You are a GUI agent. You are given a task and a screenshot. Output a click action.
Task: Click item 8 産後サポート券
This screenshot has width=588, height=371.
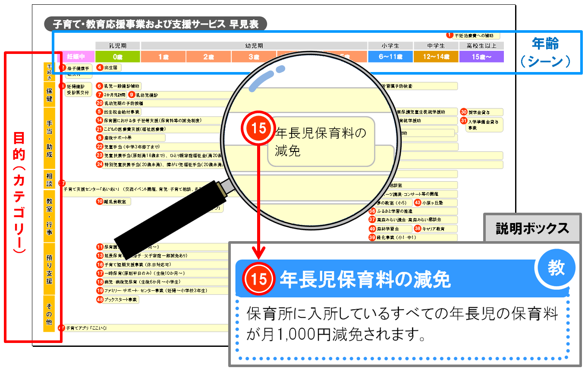131,138
